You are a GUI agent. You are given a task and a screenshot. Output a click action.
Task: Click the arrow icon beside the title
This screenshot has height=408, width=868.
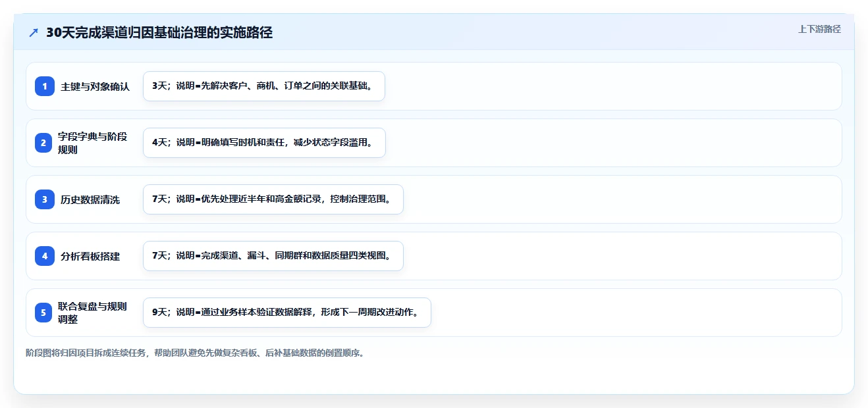34,33
